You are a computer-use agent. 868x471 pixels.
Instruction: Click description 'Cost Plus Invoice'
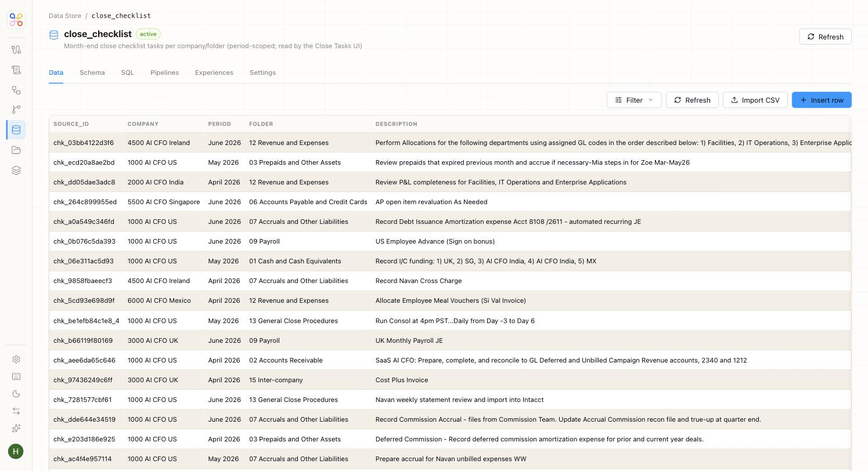[402, 380]
